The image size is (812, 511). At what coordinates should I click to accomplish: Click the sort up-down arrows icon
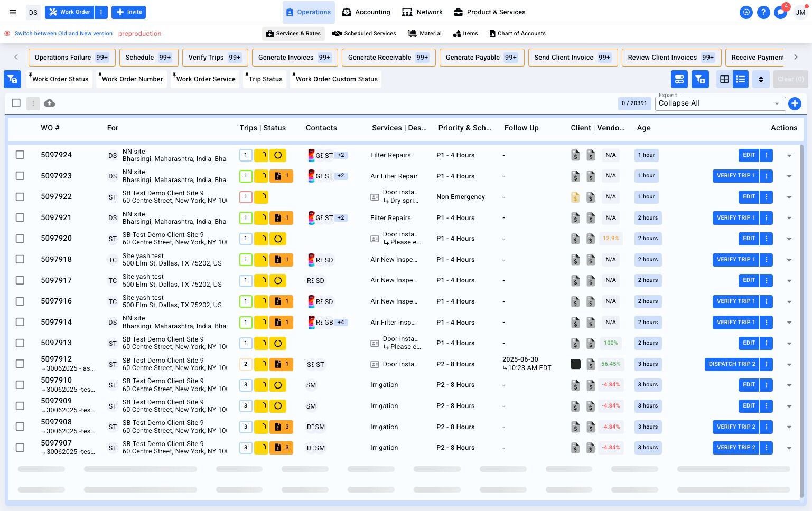pyautogui.click(x=761, y=79)
